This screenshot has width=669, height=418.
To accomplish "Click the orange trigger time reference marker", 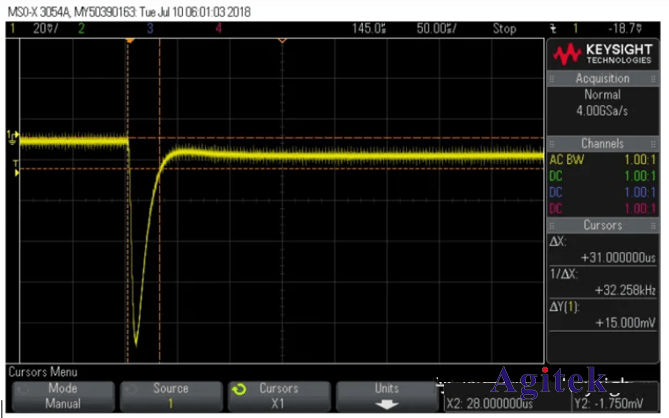I will (x=129, y=40).
